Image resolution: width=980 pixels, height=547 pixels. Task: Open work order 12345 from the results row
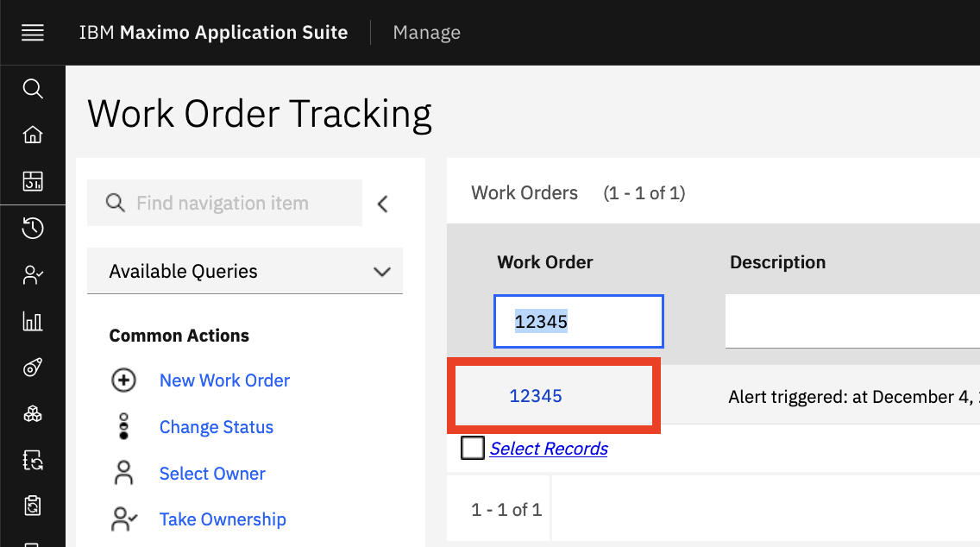(x=536, y=396)
